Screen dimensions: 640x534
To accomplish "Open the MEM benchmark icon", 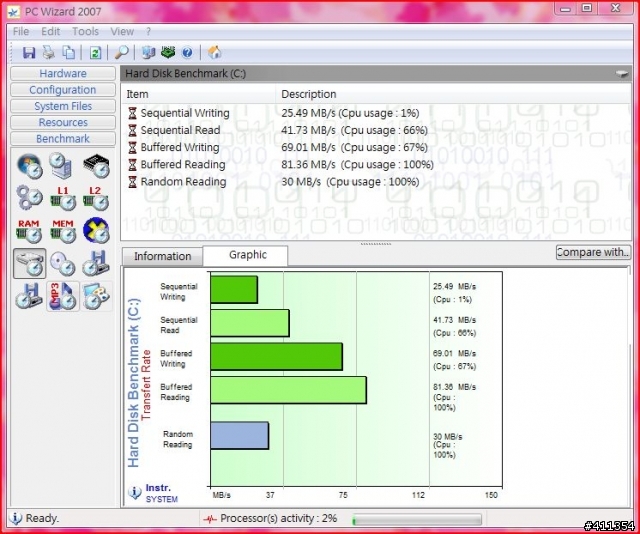I will tap(62, 231).
